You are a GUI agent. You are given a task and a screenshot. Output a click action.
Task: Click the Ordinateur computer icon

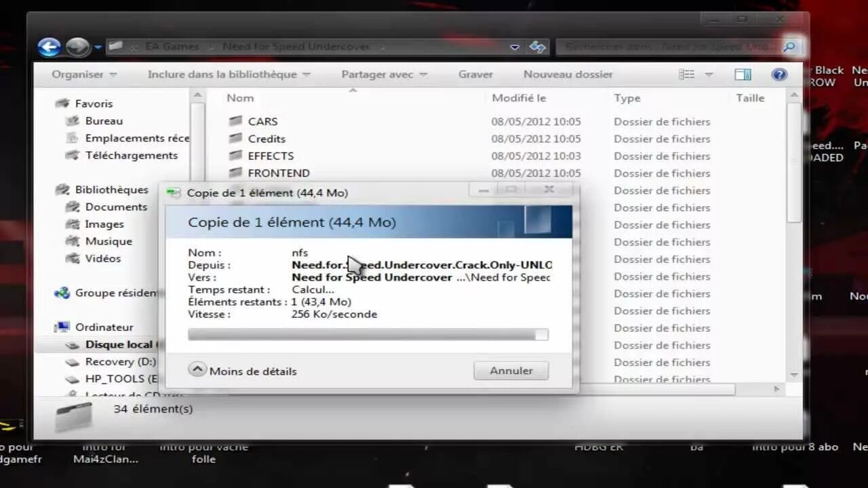coord(62,327)
